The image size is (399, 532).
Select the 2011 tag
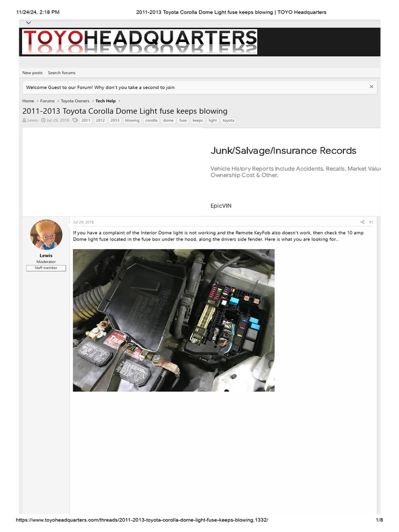(86, 121)
